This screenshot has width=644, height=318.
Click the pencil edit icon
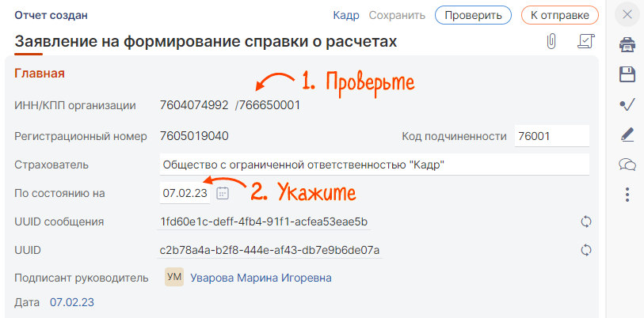(x=627, y=134)
